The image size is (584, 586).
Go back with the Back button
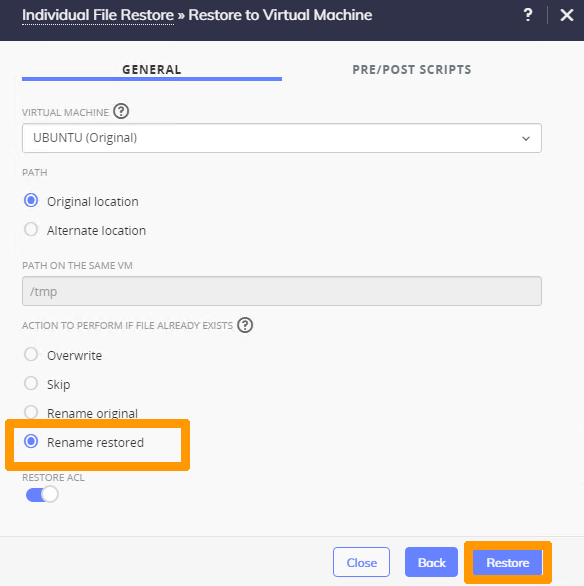[x=432, y=562]
